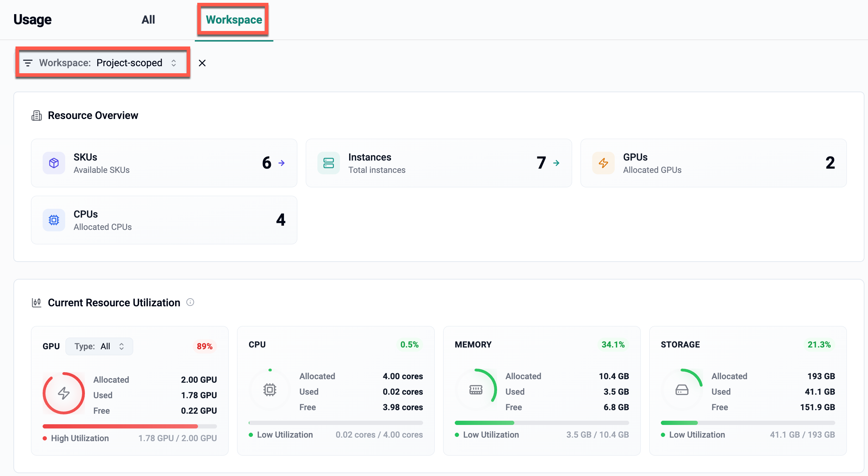
Task: Click the Instances server icon
Action: [x=328, y=163]
